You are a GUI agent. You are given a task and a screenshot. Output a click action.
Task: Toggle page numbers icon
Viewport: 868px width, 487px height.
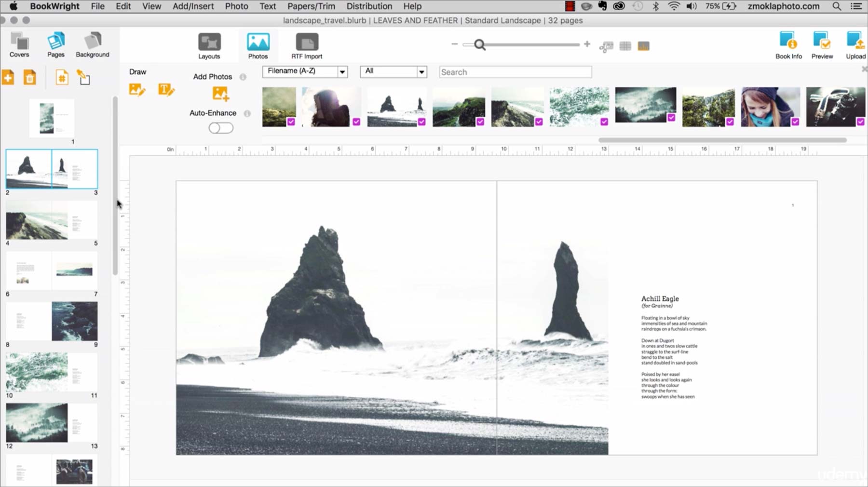point(62,78)
